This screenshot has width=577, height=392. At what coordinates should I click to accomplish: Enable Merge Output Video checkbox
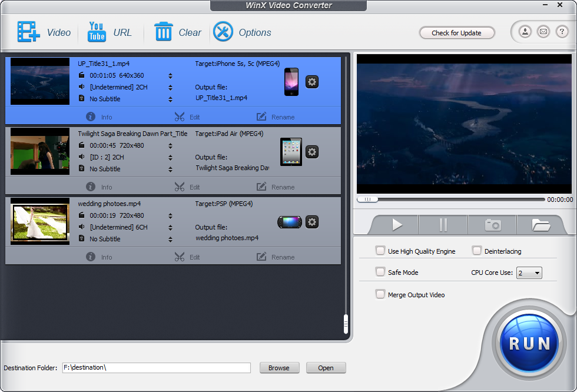[380, 295]
